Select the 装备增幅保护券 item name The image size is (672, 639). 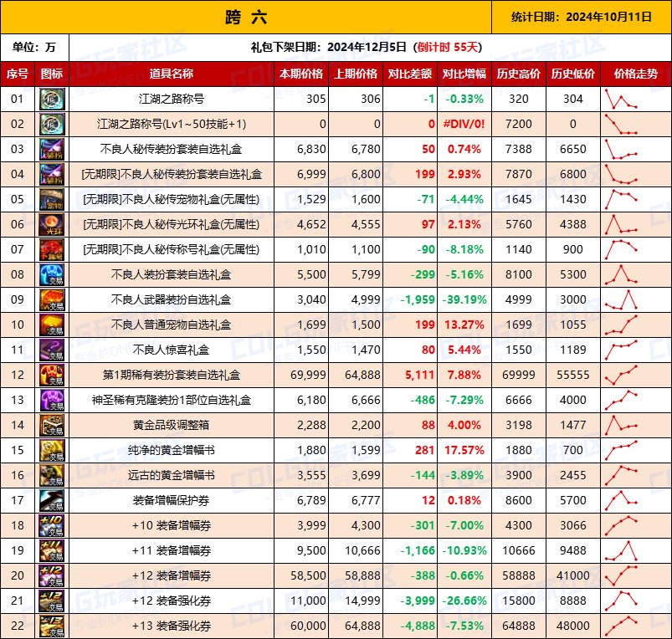pos(172,500)
